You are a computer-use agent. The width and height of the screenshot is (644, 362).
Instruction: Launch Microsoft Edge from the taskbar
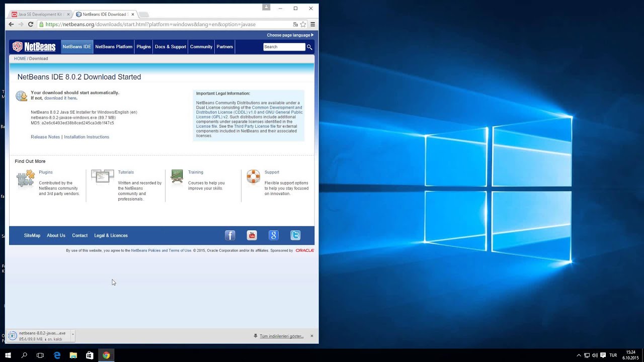[57, 355]
